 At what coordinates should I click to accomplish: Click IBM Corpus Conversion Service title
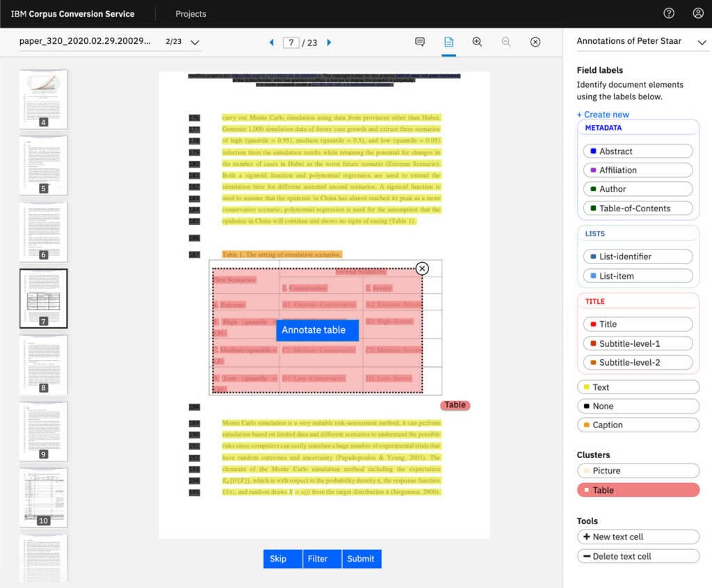(x=72, y=14)
